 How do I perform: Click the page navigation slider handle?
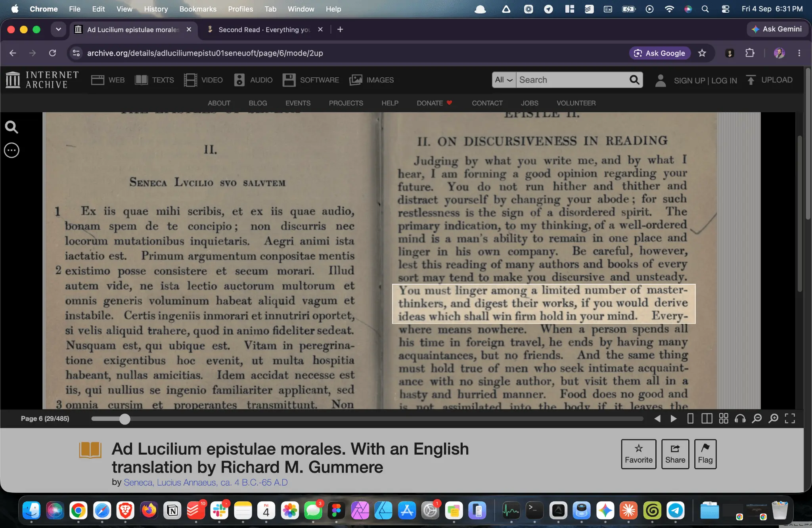click(125, 419)
